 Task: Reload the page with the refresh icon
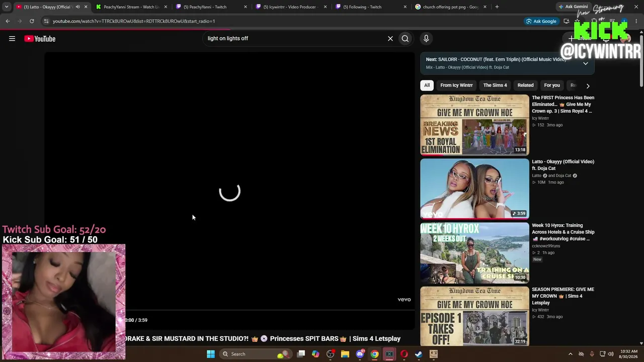pos(32,21)
